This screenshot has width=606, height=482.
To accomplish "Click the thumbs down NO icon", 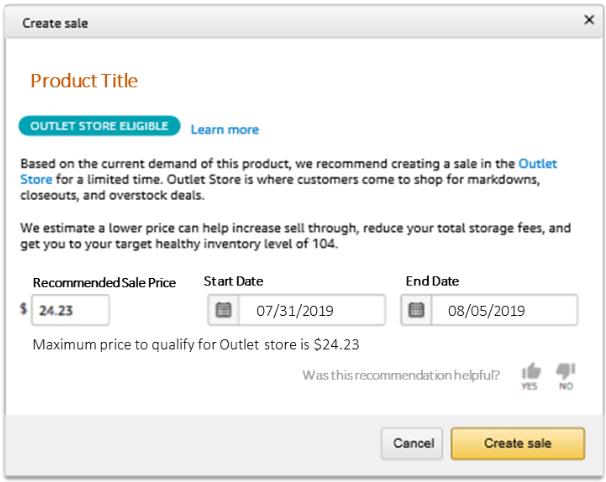I will 566,373.
